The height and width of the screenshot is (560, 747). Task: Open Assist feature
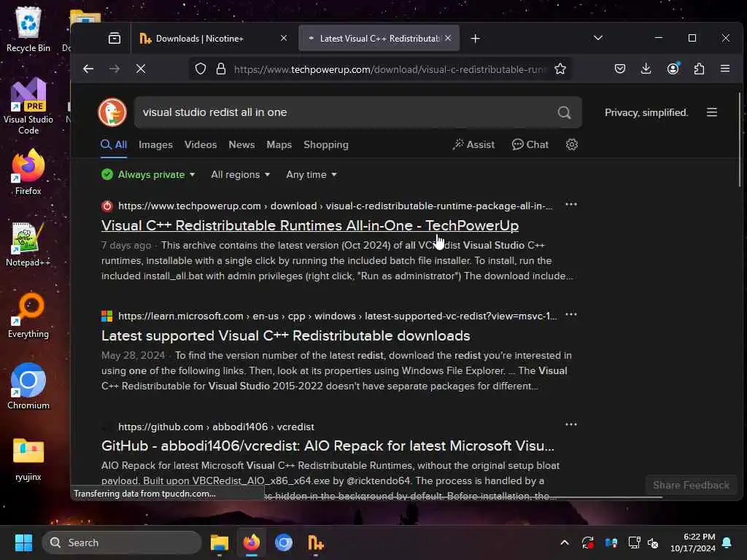click(473, 145)
